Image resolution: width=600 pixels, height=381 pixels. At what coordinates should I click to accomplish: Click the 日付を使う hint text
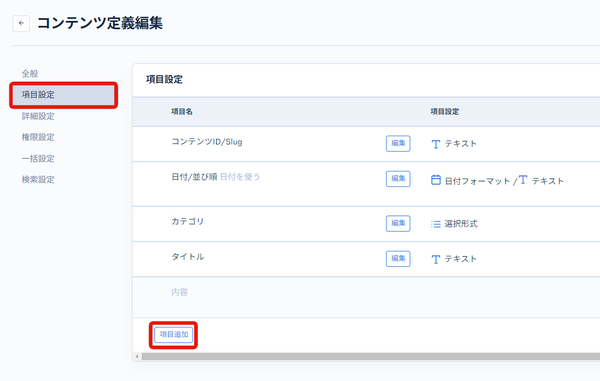pyautogui.click(x=240, y=177)
